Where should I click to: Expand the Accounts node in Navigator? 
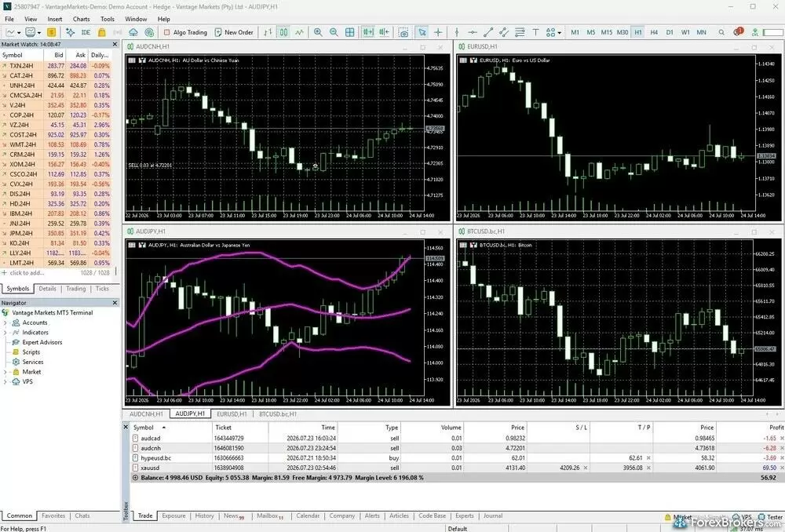[5, 322]
